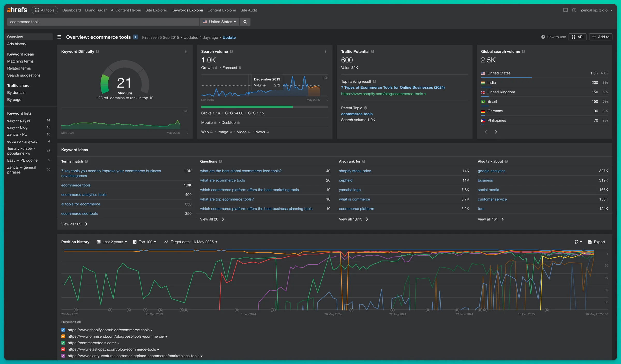621x364 pixels.
Task: Click the Ahrefs logo
Action: point(17,10)
